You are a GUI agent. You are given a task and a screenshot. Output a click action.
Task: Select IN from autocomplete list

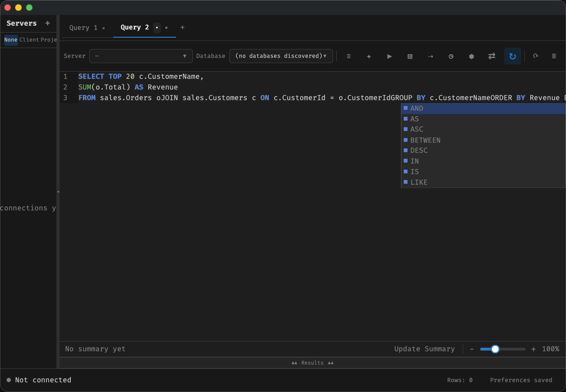pyautogui.click(x=483, y=161)
